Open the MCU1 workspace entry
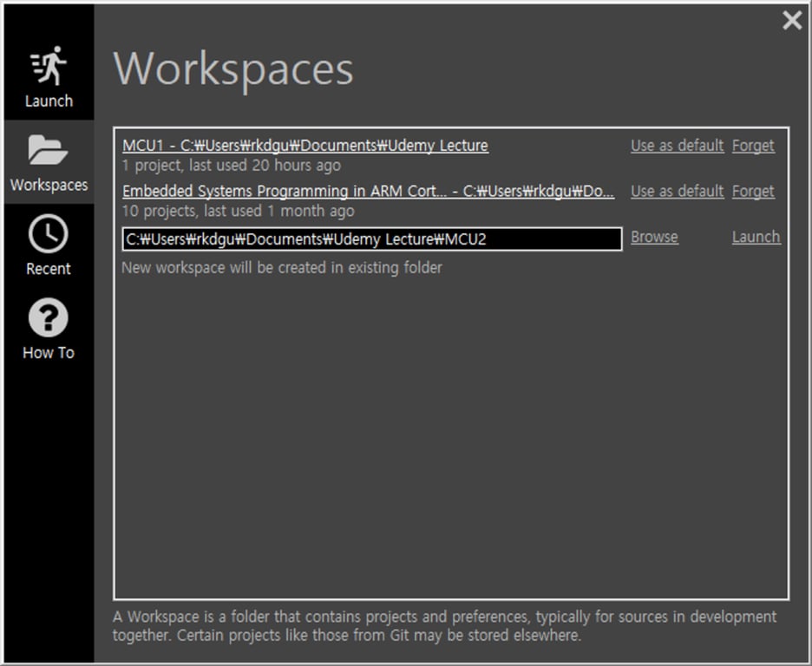812x666 pixels. coord(305,145)
